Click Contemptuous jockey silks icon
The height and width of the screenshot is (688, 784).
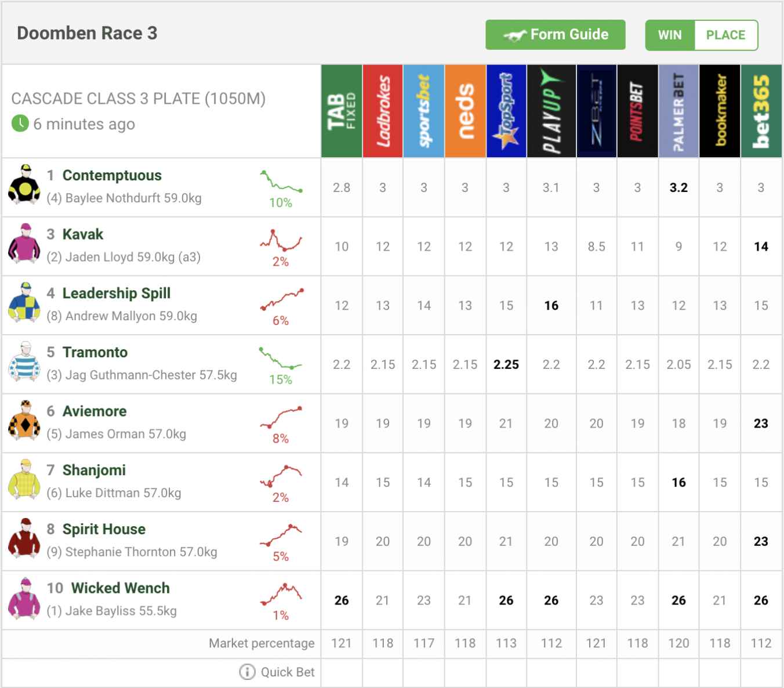(24, 184)
